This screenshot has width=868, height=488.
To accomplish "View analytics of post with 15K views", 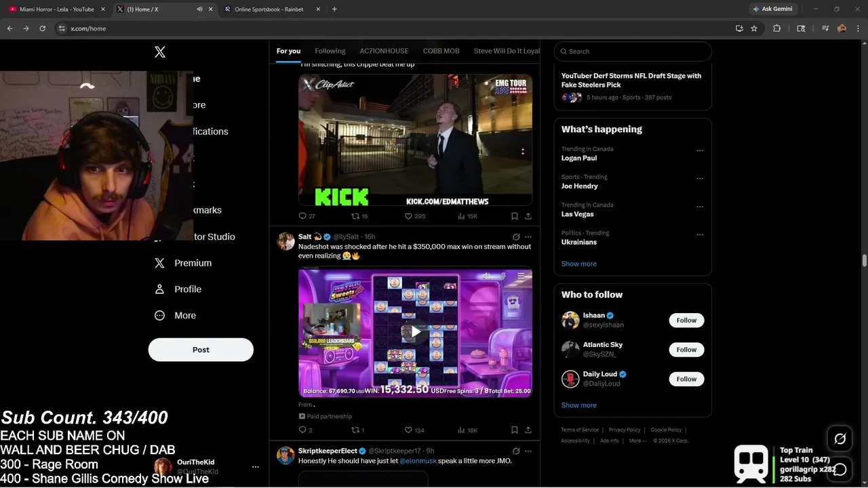I will [468, 216].
